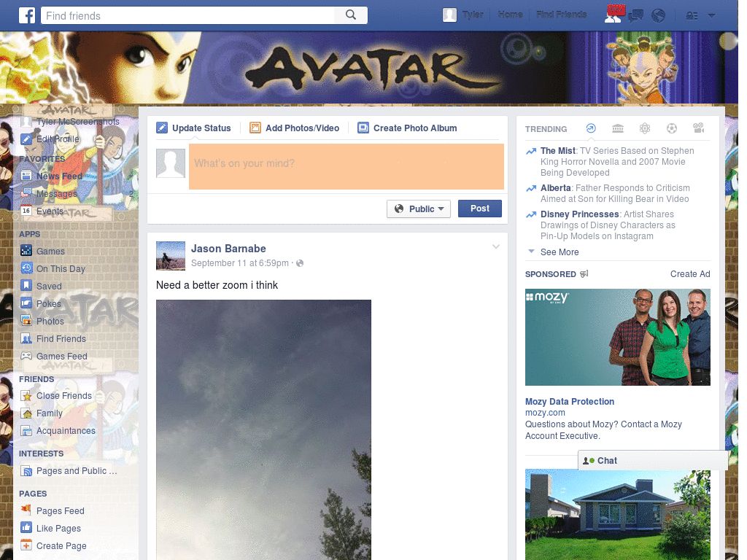Click the What's on your mind status field
This screenshot has width=747, height=560.
coord(346,167)
